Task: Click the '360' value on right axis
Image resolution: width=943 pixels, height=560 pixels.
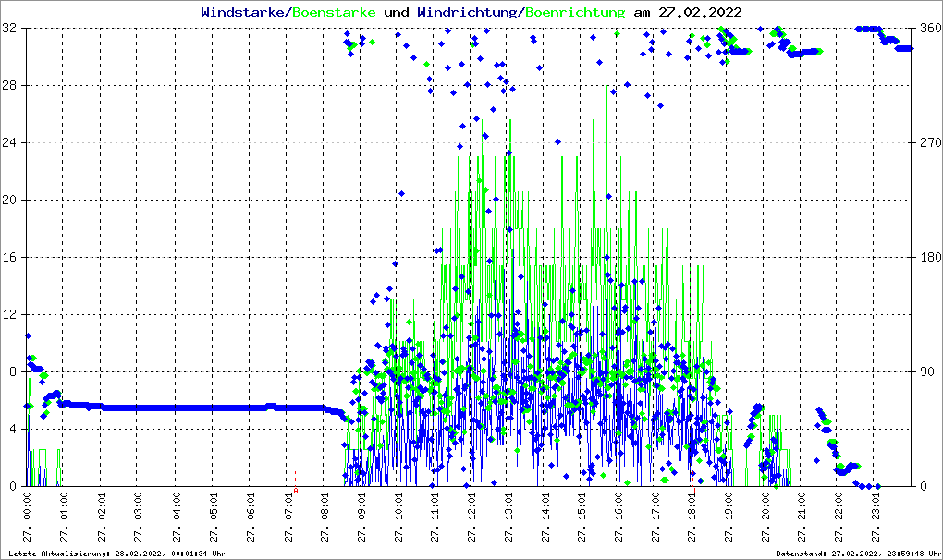Action: [928, 29]
